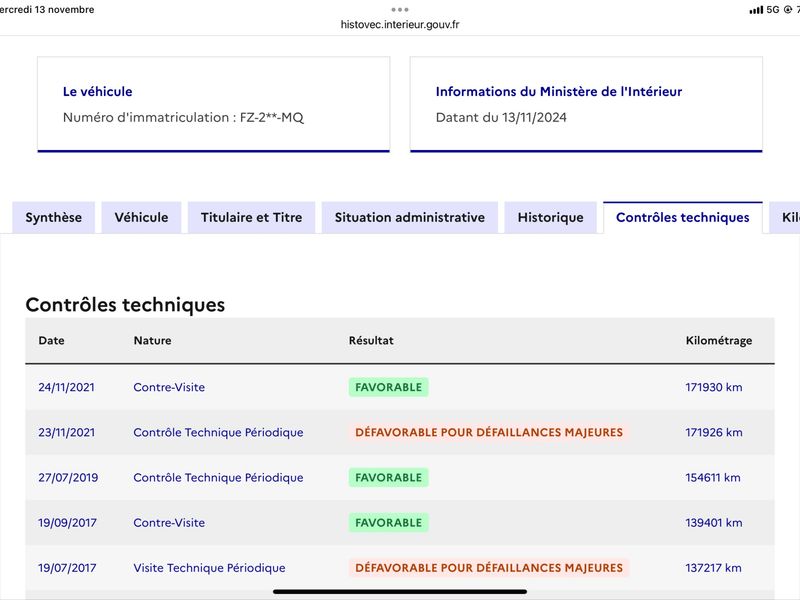800x600 pixels.
Task: Tap the three-dot multitasking icon at top
Action: coord(399,10)
